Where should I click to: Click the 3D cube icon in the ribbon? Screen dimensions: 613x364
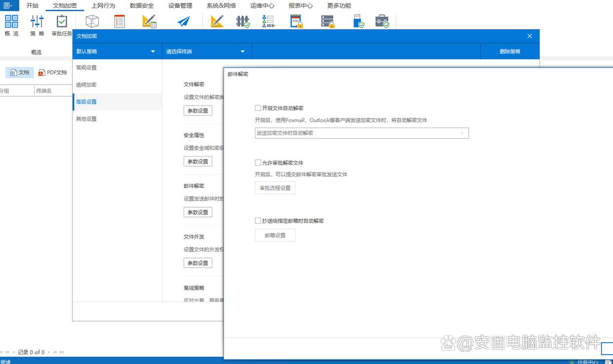(92, 21)
